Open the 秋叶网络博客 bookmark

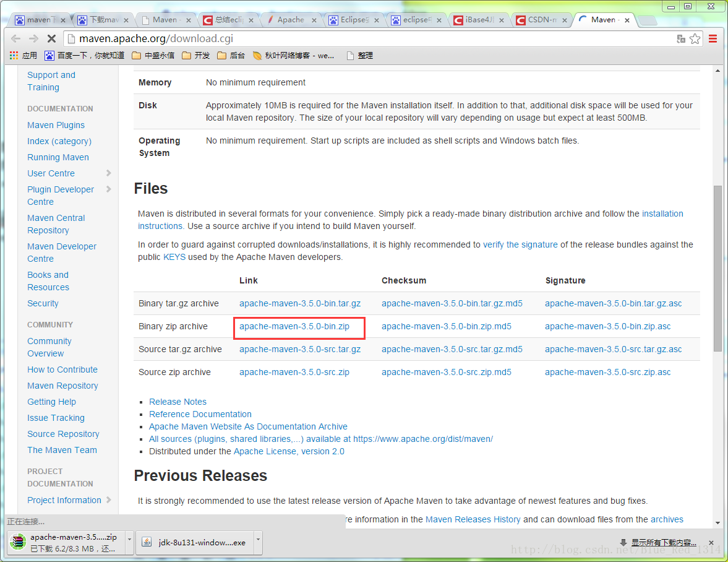coord(293,56)
